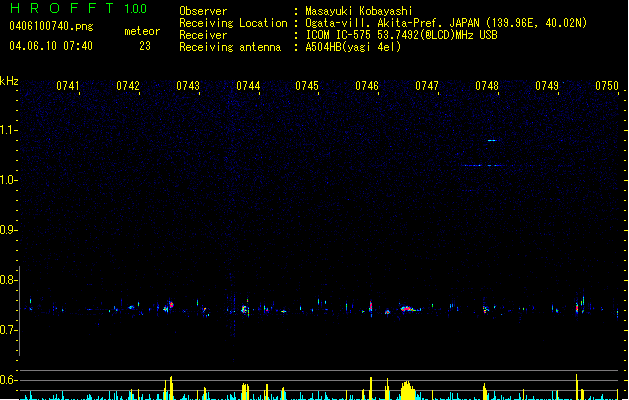Click the 0747 time marker
This screenshot has width=629, height=400.
[427, 86]
